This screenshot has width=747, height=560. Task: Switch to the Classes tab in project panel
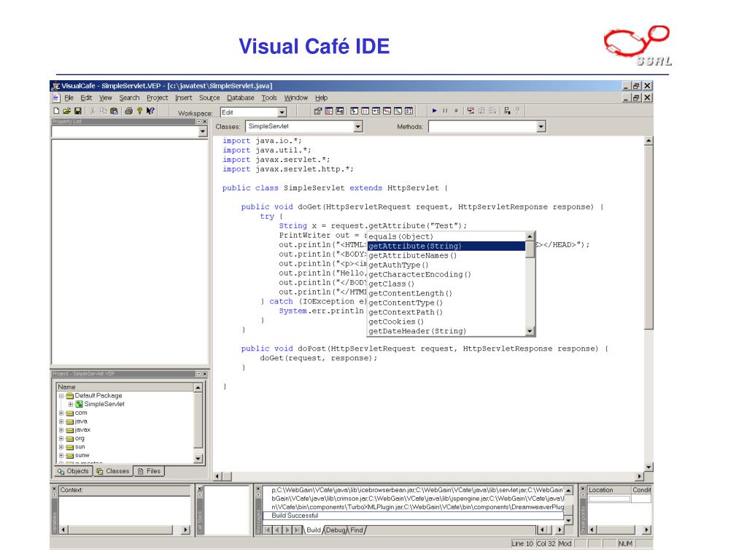coord(113,472)
